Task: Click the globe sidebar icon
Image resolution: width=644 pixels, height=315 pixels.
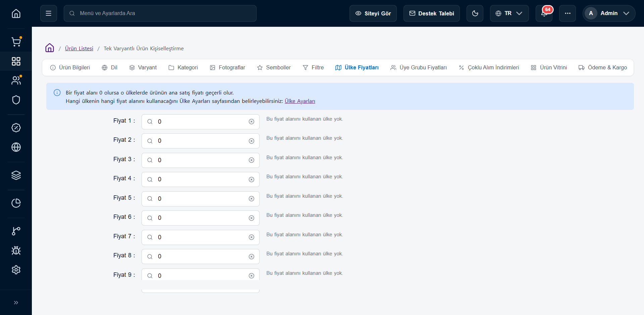Action: click(x=16, y=147)
